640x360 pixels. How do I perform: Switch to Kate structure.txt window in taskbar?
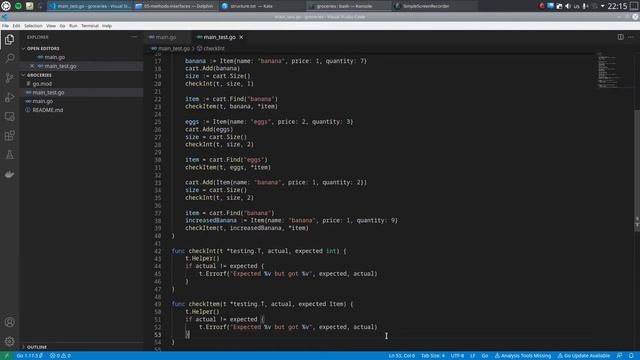[261, 6]
